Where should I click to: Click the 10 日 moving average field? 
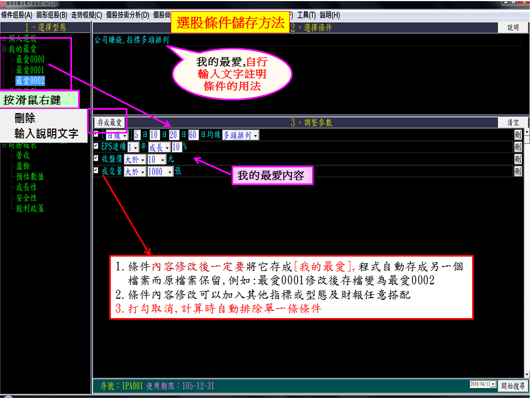coord(154,135)
